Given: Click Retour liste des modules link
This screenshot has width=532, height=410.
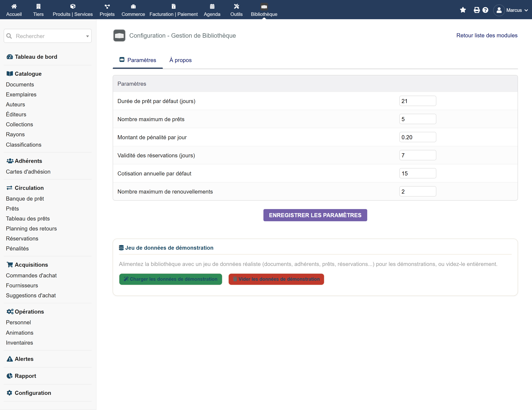Looking at the screenshot, I should 487,35.
